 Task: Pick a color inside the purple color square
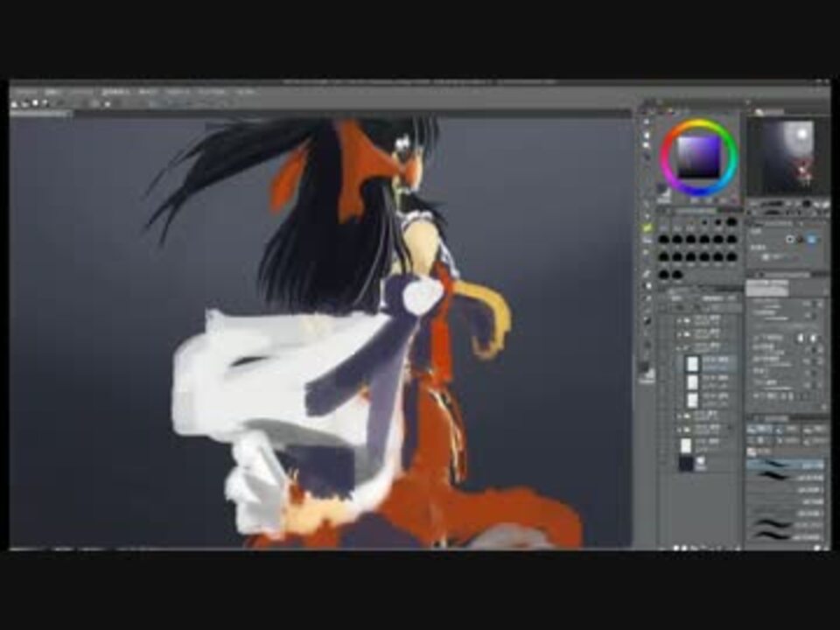coord(698,157)
